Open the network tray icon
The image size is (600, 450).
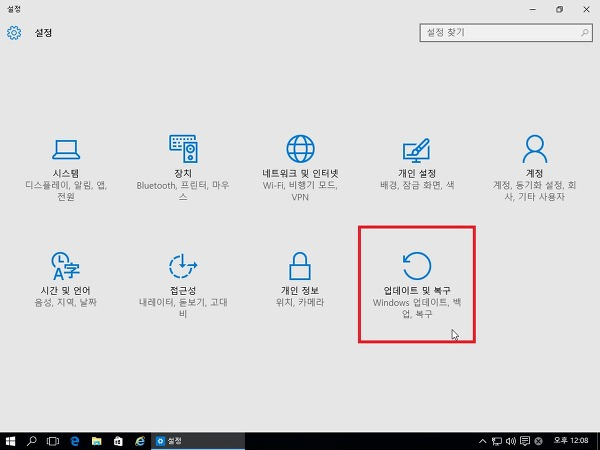tap(497, 441)
